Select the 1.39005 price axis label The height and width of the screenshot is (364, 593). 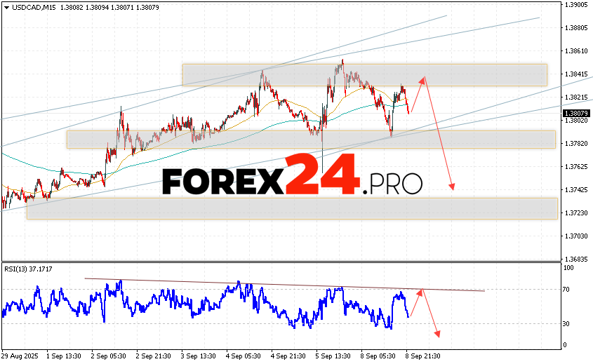click(x=576, y=5)
